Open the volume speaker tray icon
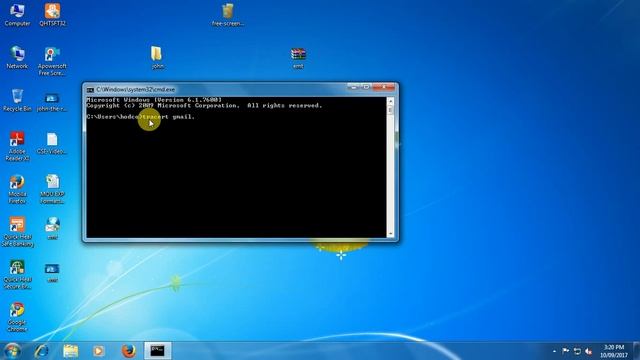Image resolution: width=640 pixels, height=360 pixels. (x=589, y=351)
